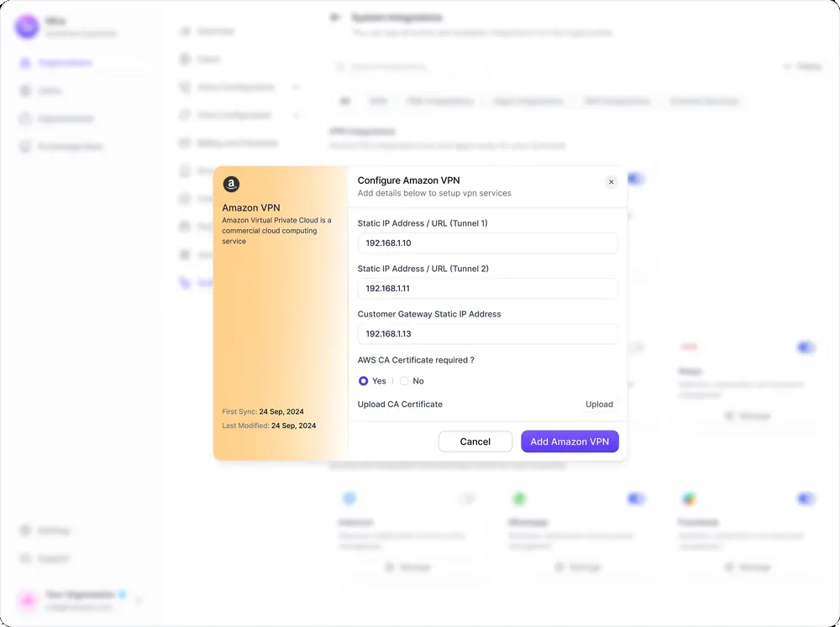Toggle the switch on the Whatsapp integration card
The image size is (840, 627).
click(x=636, y=499)
